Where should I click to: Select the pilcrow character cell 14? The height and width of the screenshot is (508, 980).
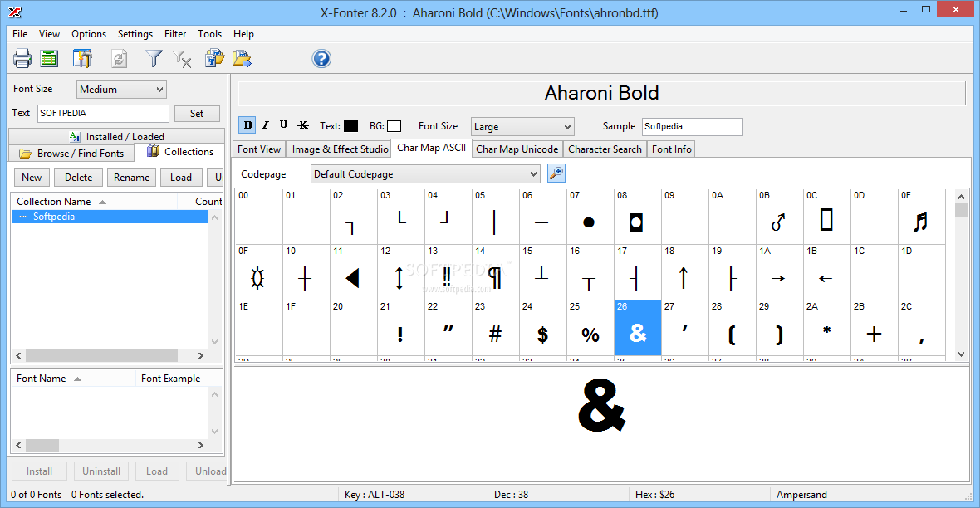496,271
